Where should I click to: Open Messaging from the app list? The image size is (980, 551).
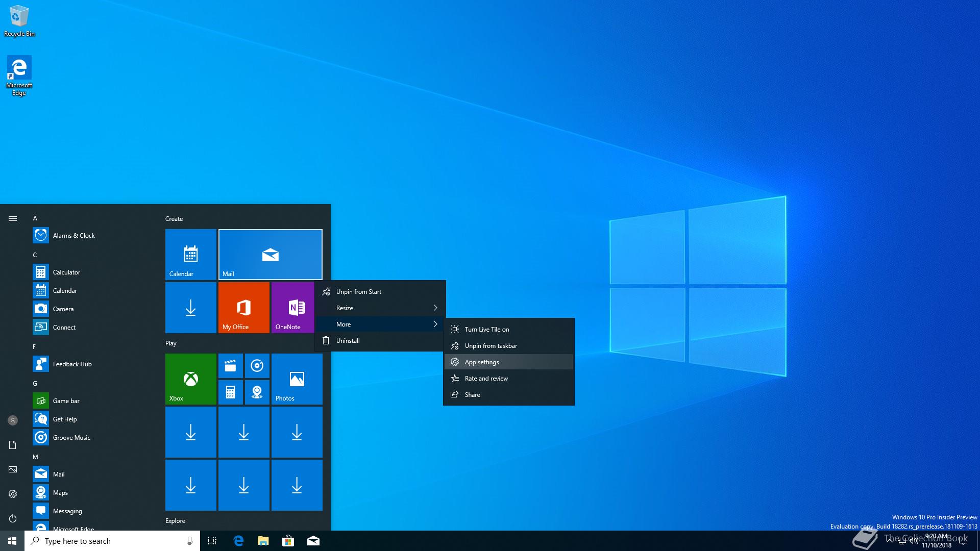click(92, 511)
